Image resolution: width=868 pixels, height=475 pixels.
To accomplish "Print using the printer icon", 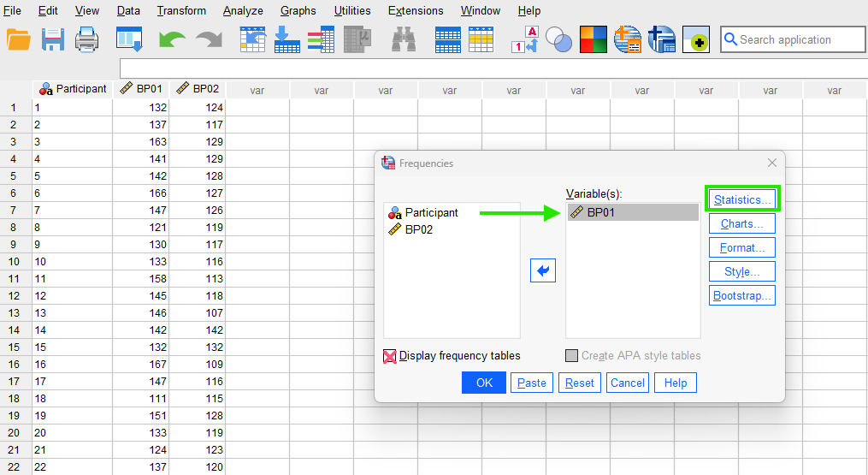I will 87,40.
